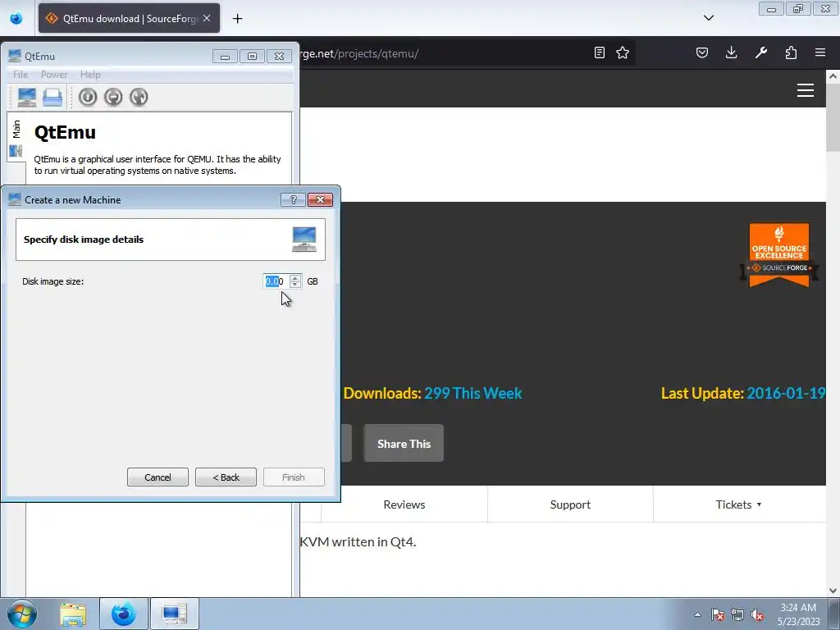The width and height of the screenshot is (840, 630).
Task: Open the Firefox extensions puzzle icon
Action: 791,52
